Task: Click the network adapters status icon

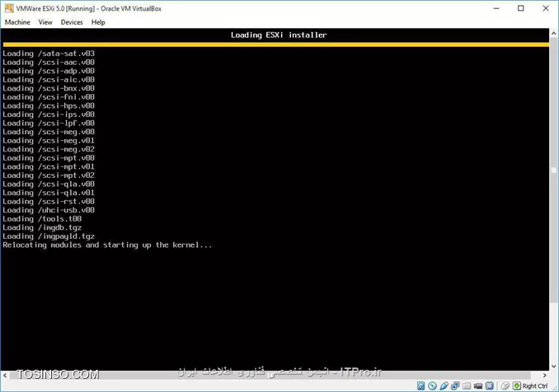Action: pyautogui.click(x=455, y=385)
